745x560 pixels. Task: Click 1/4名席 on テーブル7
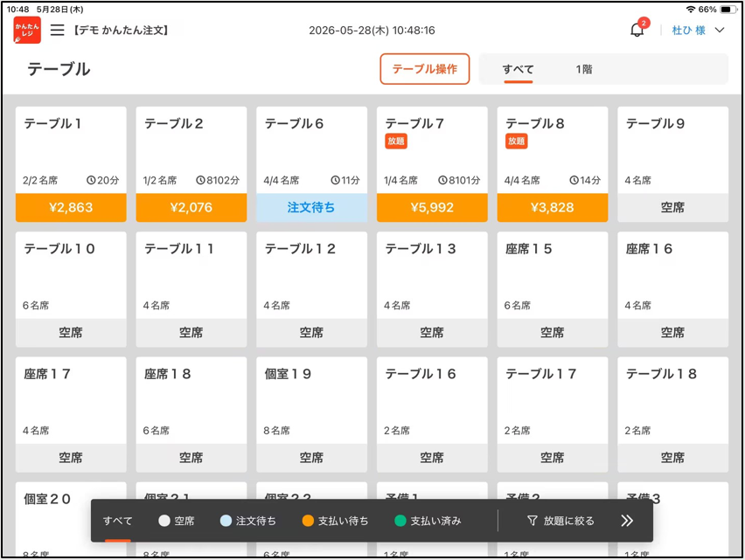tap(401, 180)
